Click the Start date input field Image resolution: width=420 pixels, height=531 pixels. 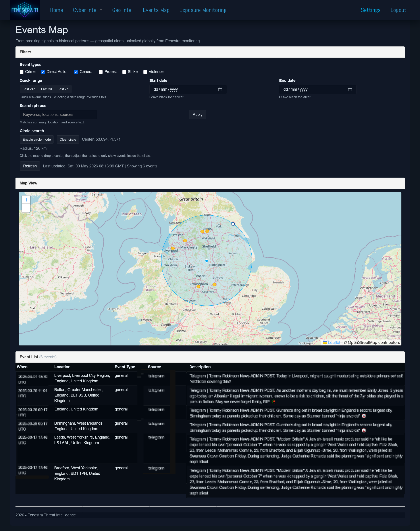point(188,89)
